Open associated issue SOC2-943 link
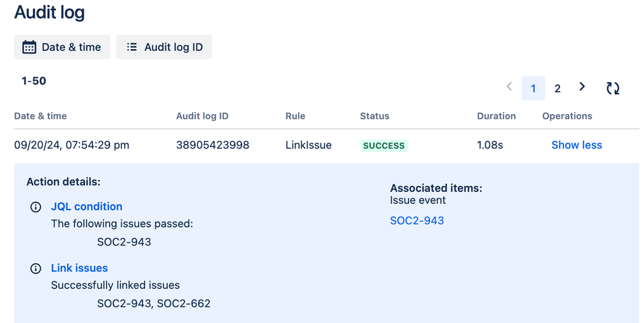Screen dimensions: 644x323 coord(417,220)
